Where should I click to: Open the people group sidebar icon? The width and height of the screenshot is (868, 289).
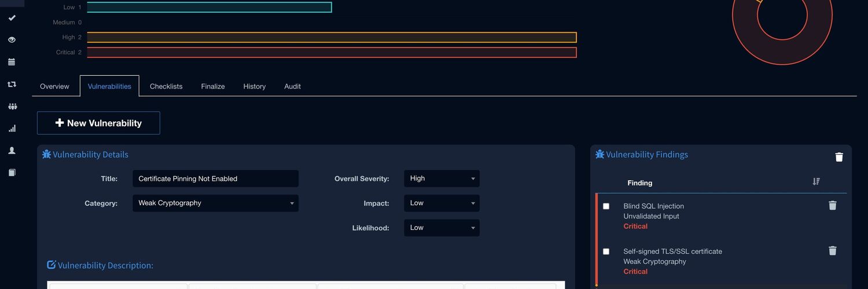tap(12, 106)
